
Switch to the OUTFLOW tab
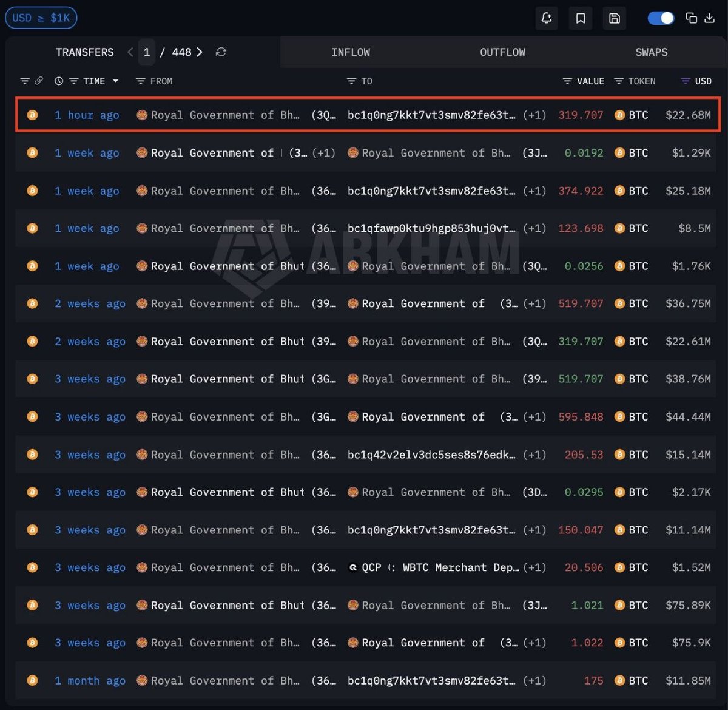tap(502, 52)
